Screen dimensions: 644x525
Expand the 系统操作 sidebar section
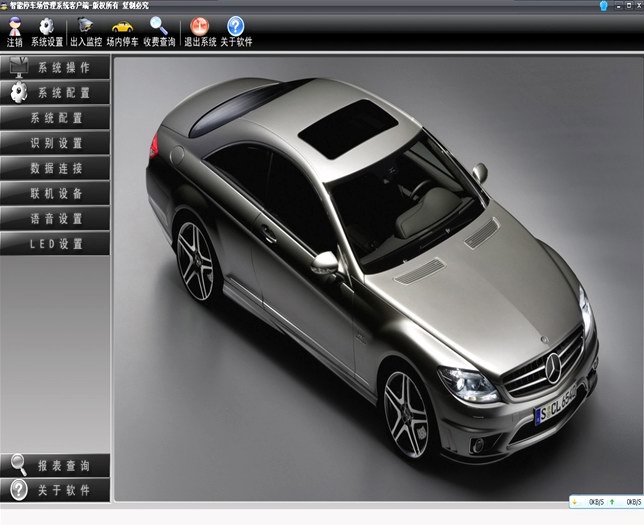click(56, 68)
